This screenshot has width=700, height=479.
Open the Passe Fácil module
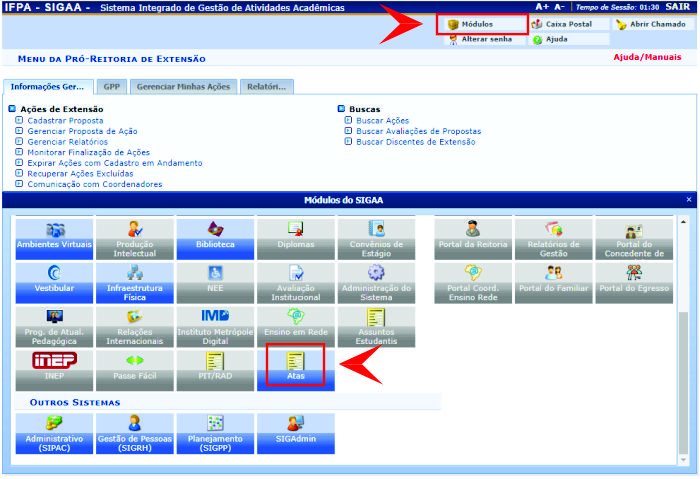[135, 371]
